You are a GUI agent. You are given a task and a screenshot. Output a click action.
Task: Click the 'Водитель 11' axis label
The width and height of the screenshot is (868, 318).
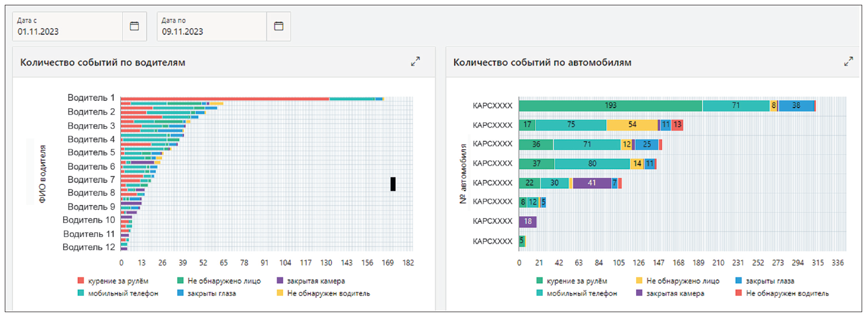(89, 234)
